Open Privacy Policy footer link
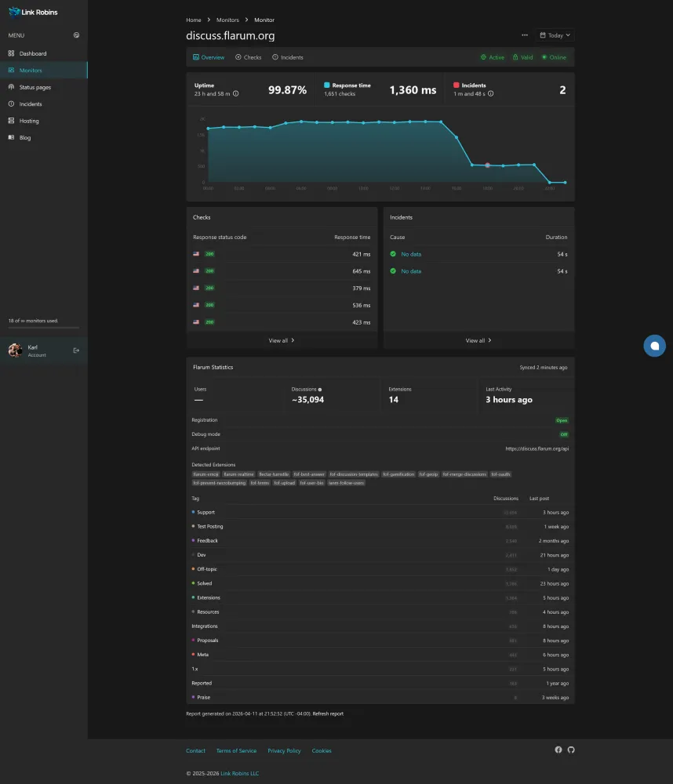673x784 pixels. [x=284, y=751]
